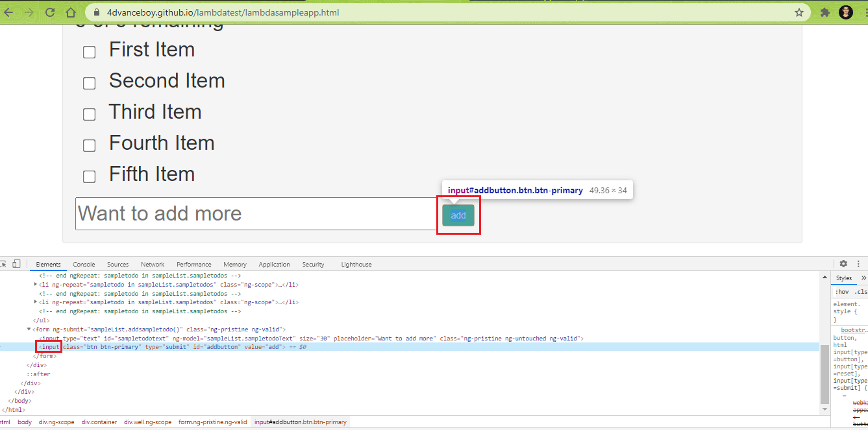Screen dimensions: 868x430
Task: Go to the browser home page icon
Action: tap(71, 12)
